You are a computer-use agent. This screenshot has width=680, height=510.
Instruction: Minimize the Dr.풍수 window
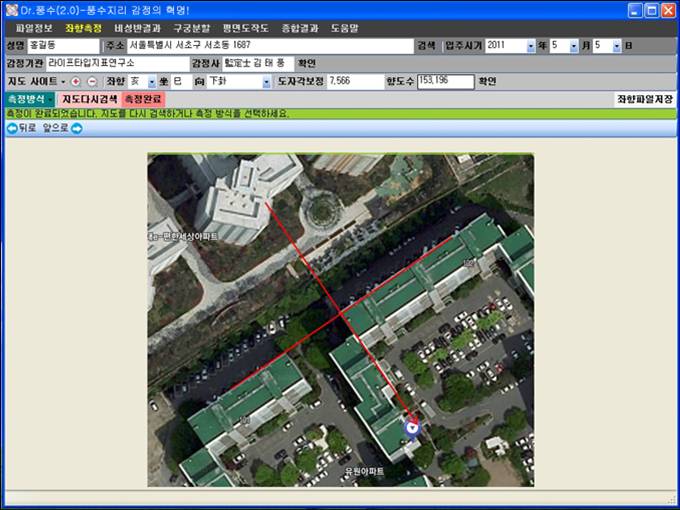[x=634, y=10]
